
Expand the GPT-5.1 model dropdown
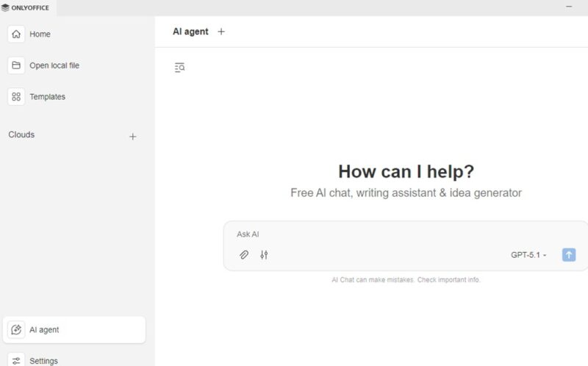[528, 255]
